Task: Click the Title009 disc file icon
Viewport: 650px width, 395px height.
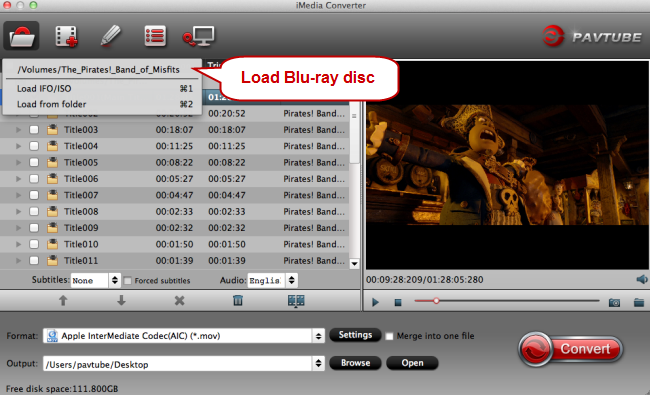Action: click(x=52, y=228)
